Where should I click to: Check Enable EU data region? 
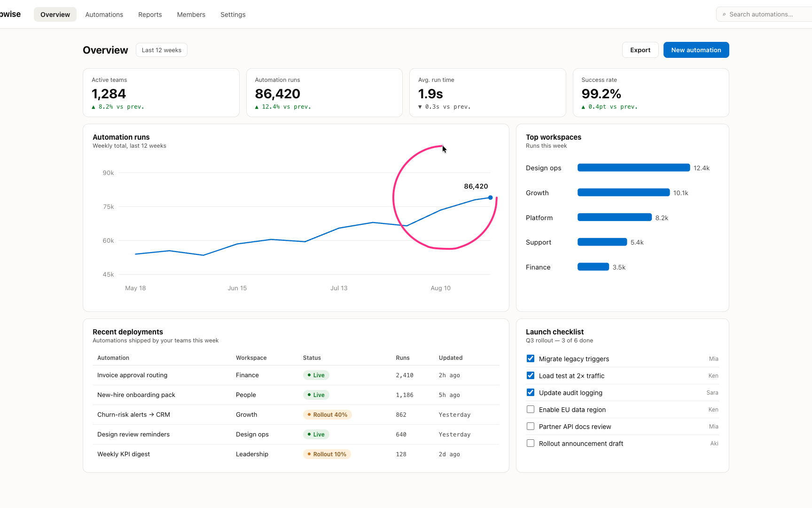pyautogui.click(x=531, y=409)
